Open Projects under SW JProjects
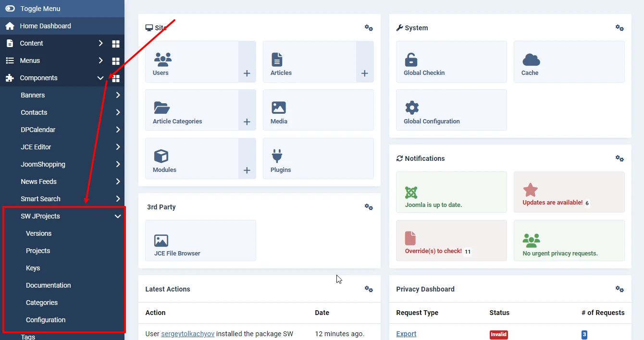The height and width of the screenshot is (340, 644). [x=38, y=251]
